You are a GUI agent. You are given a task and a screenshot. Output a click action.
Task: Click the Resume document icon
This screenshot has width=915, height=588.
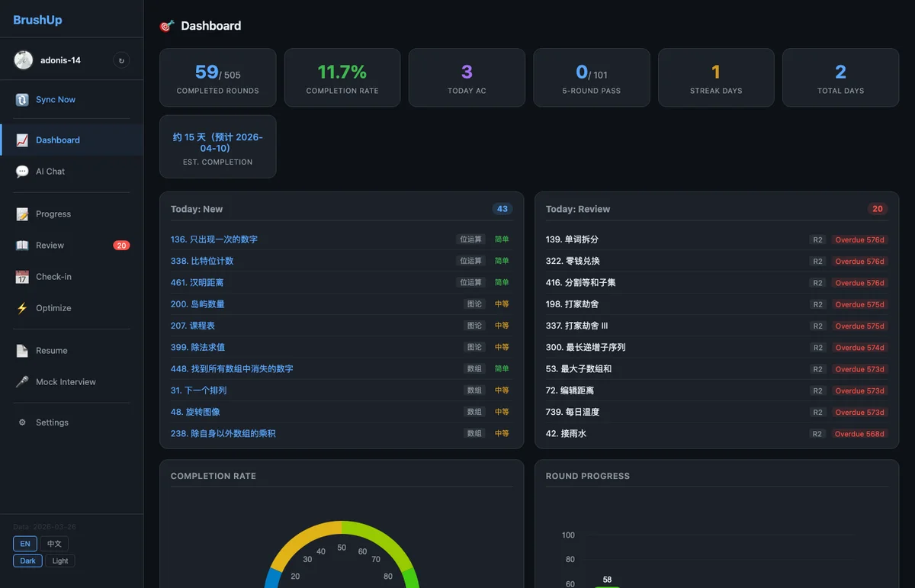tap(22, 351)
